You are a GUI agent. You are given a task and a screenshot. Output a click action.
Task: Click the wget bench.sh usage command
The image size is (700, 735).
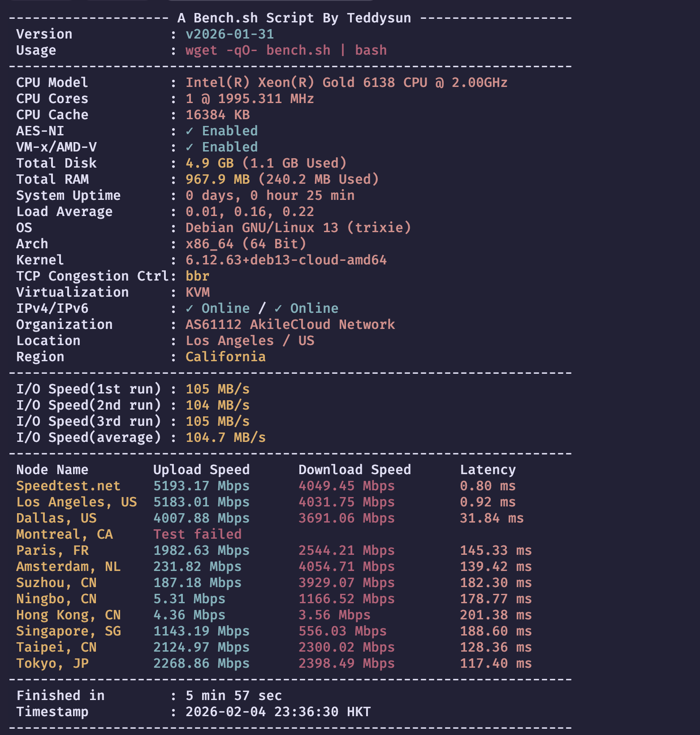tap(286, 50)
